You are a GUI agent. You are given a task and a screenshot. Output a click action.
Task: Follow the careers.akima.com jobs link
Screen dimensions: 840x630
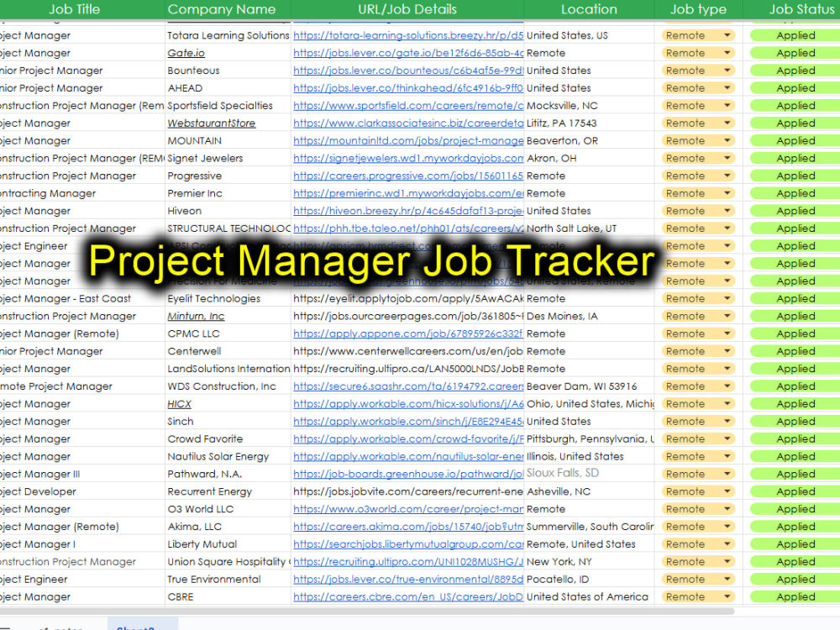pyautogui.click(x=408, y=527)
